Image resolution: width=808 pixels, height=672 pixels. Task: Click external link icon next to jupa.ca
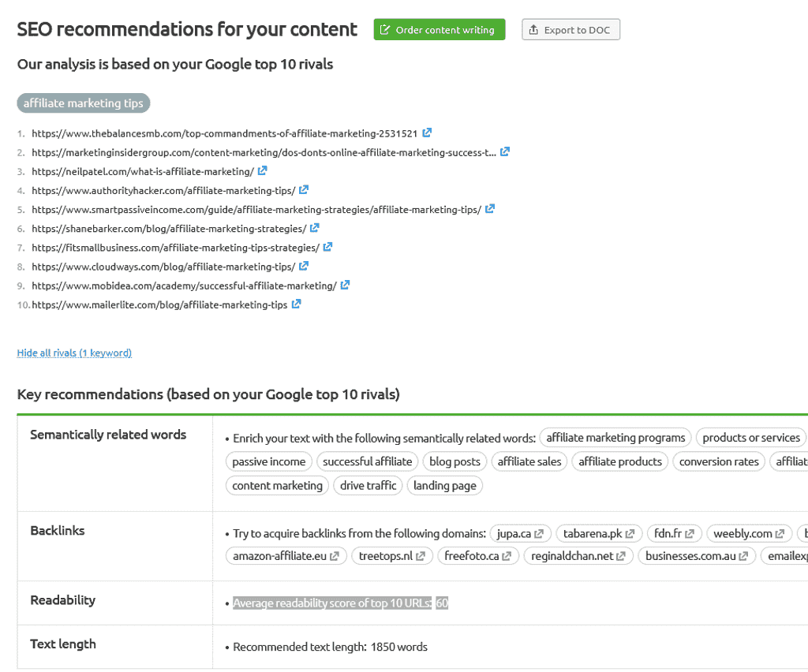pyautogui.click(x=538, y=534)
